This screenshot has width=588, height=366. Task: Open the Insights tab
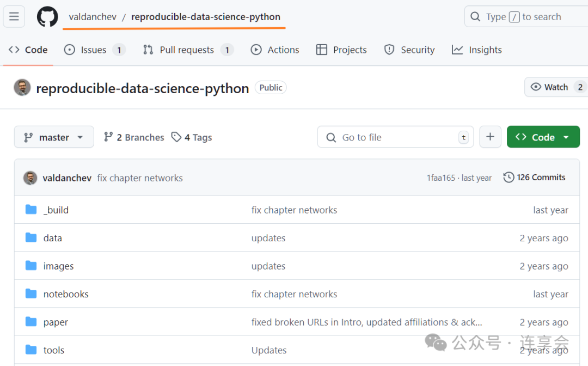(477, 50)
